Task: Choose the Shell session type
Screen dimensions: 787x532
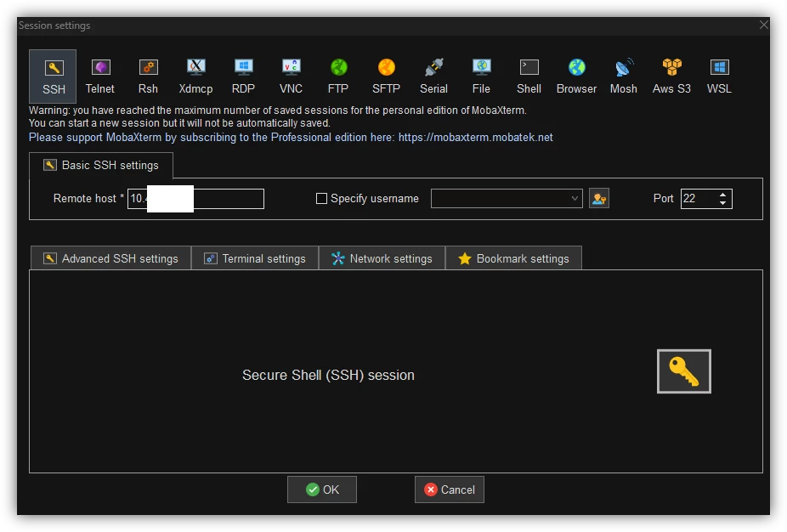Action: click(x=529, y=76)
